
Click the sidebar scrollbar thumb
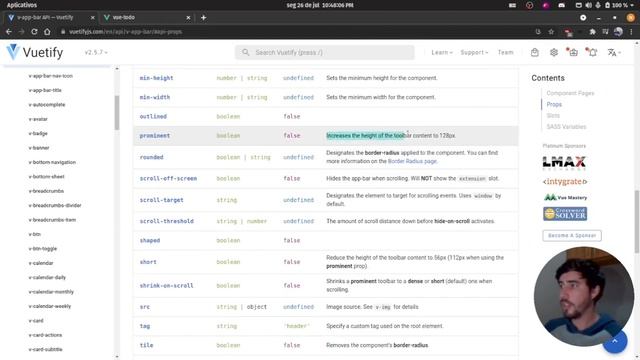click(x=117, y=113)
